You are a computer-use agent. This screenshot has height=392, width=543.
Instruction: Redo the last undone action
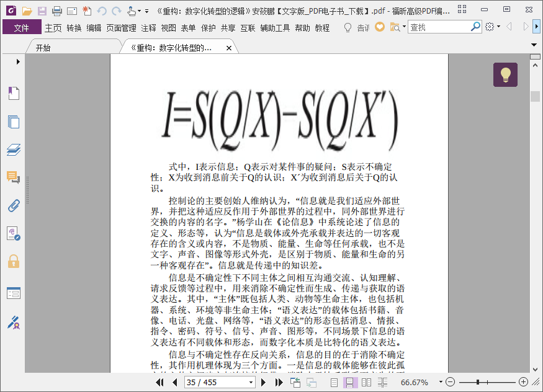(117, 11)
